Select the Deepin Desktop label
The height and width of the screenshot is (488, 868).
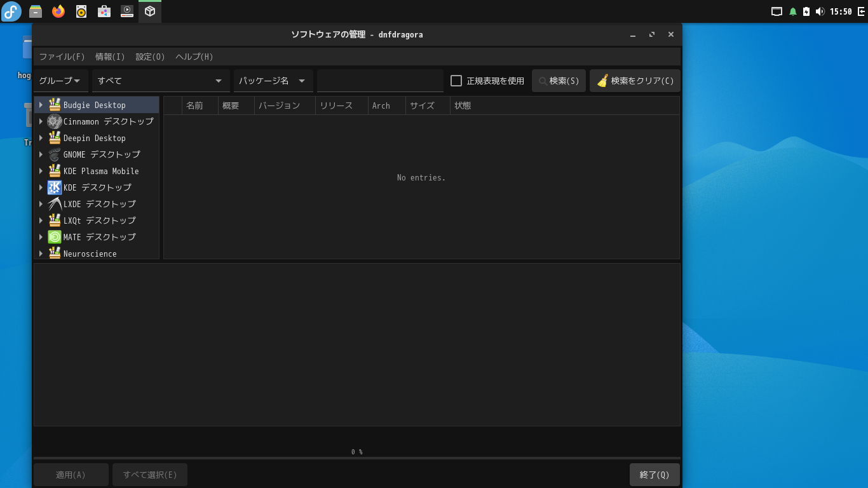[95, 138]
